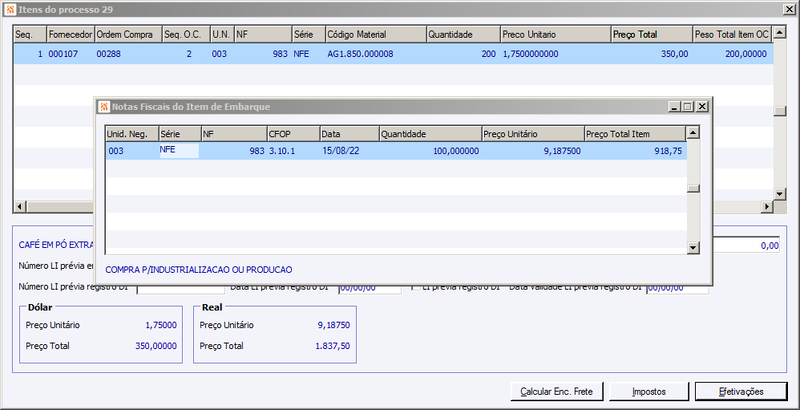The width and height of the screenshot is (800, 410).
Task: Click the left arrow of horizontal scrollbar
Action: pyautogui.click(x=20, y=207)
